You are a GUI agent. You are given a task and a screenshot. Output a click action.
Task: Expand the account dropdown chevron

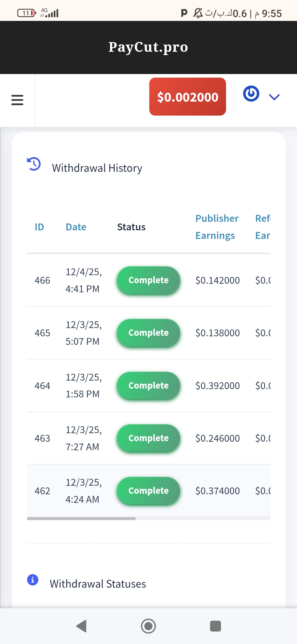tap(274, 97)
